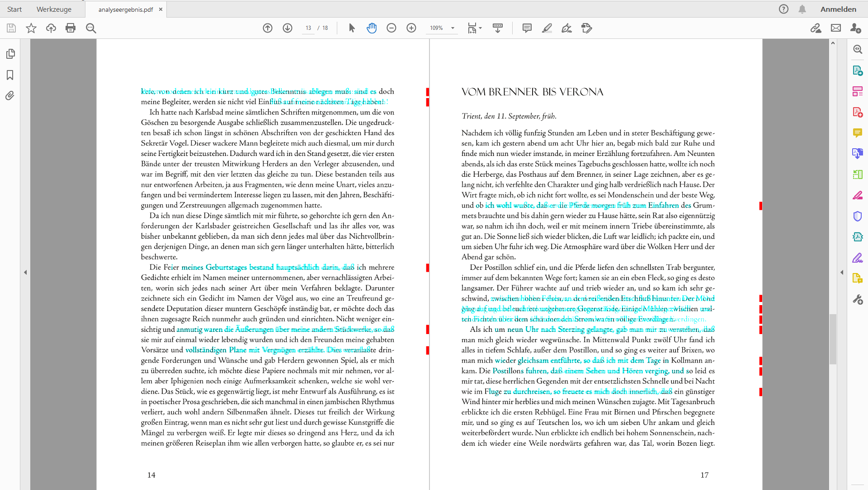868x490 pixels.
Task: Click the scroll up arrow
Action: (x=833, y=43)
